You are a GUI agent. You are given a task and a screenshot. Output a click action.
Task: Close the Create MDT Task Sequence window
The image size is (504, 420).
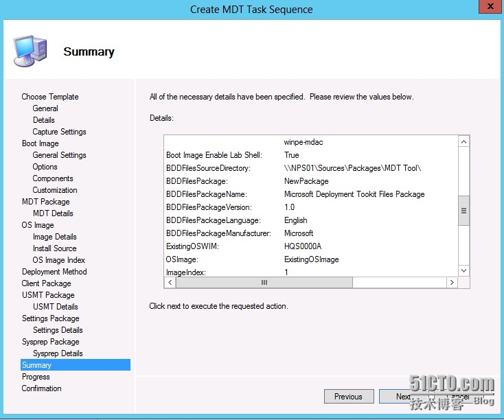(x=490, y=6)
